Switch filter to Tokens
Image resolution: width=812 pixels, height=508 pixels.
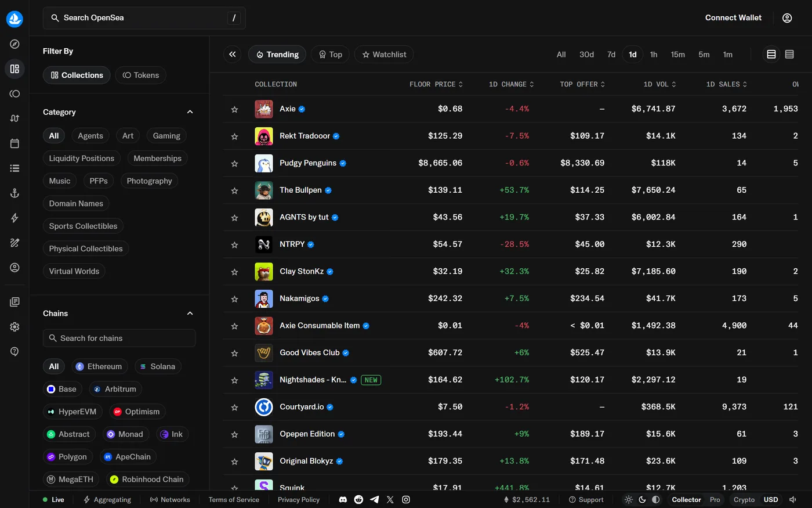pyautogui.click(x=141, y=75)
